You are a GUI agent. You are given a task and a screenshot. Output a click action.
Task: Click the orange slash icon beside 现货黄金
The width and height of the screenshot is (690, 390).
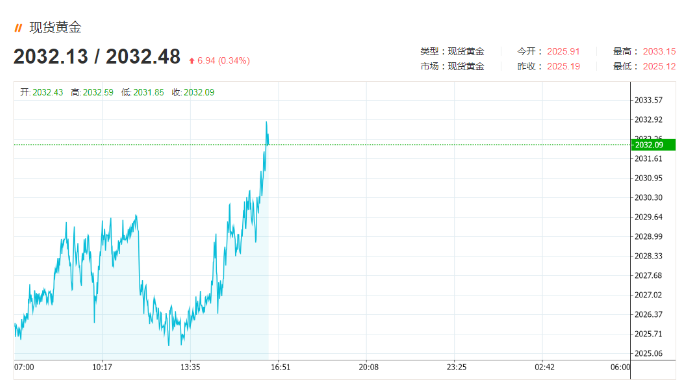18,28
